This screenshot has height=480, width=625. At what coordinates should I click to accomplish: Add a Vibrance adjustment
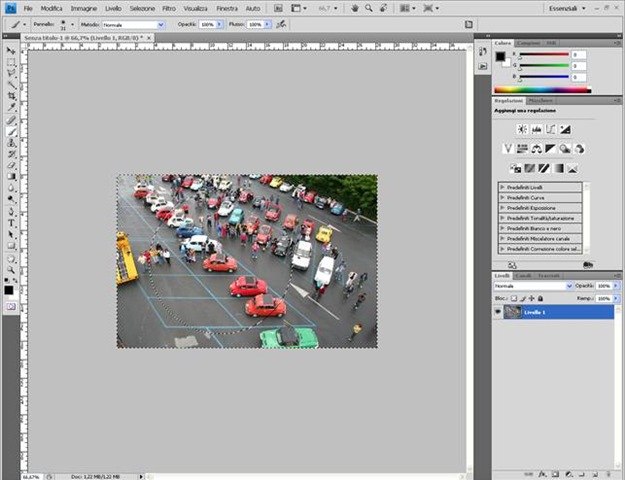[508, 149]
